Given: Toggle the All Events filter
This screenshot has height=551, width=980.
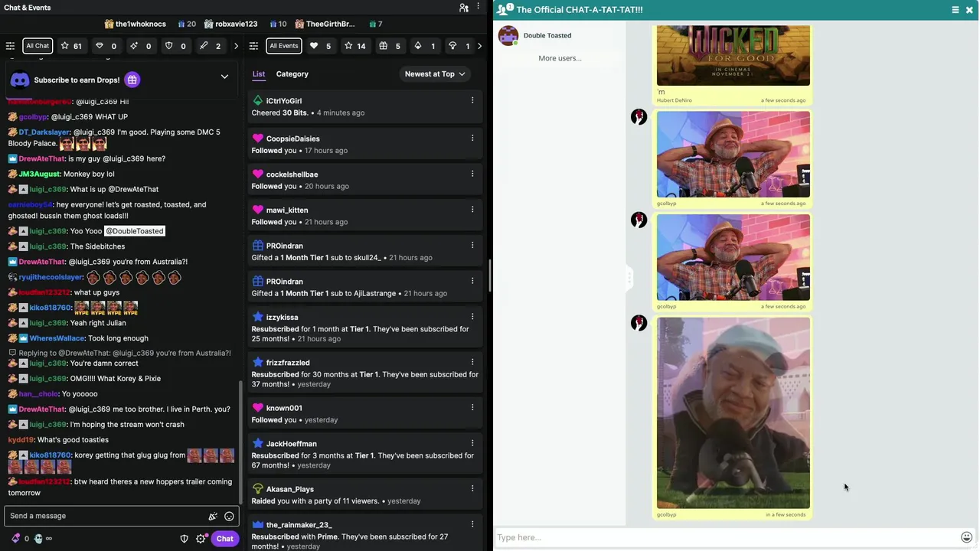Looking at the screenshot, I should pyautogui.click(x=283, y=46).
